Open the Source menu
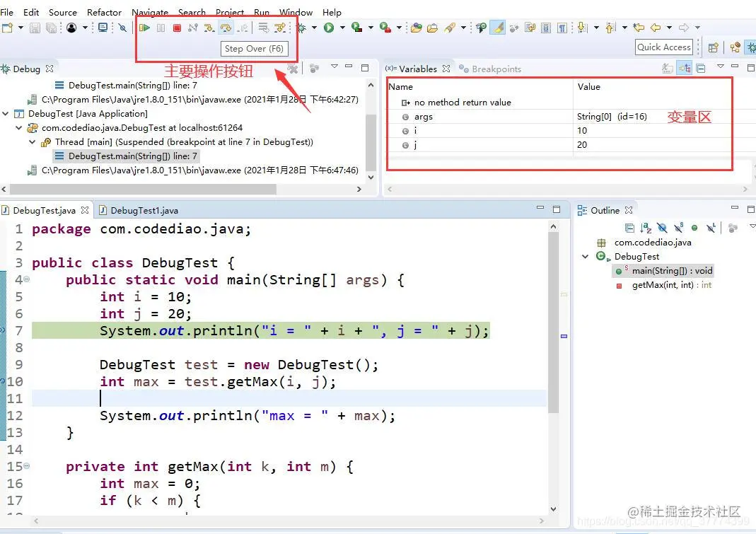The width and height of the screenshot is (756, 534). tap(63, 12)
